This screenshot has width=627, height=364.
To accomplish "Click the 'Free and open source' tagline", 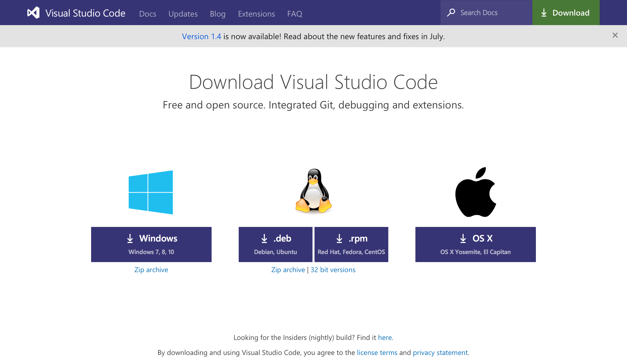I will coord(313,105).
